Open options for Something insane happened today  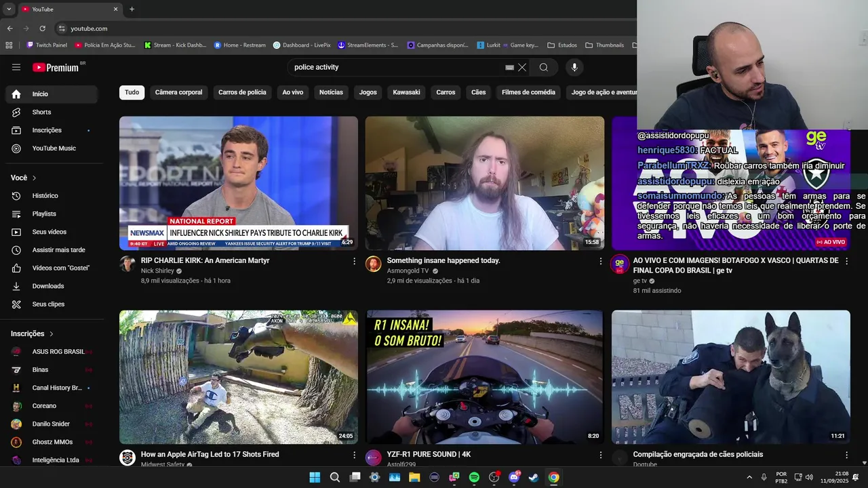tap(600, 261)
